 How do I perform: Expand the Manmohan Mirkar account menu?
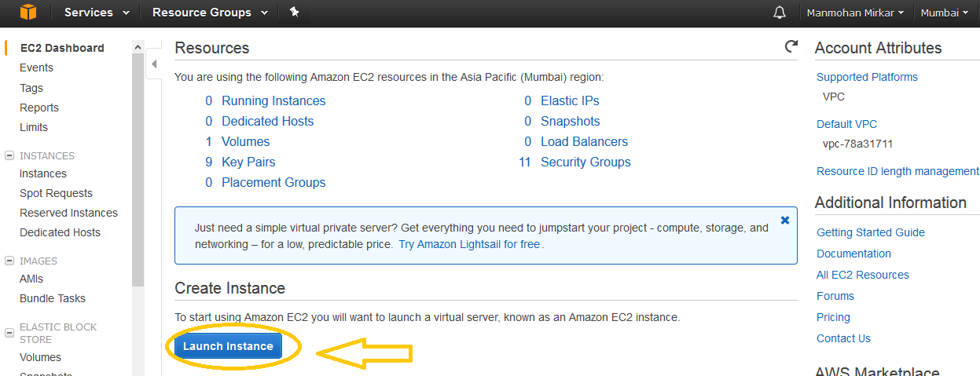855,13
